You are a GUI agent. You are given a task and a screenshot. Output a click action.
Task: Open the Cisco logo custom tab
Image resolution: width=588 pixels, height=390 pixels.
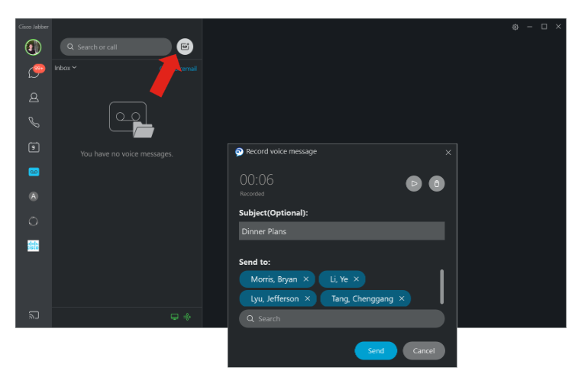point(33,246)
